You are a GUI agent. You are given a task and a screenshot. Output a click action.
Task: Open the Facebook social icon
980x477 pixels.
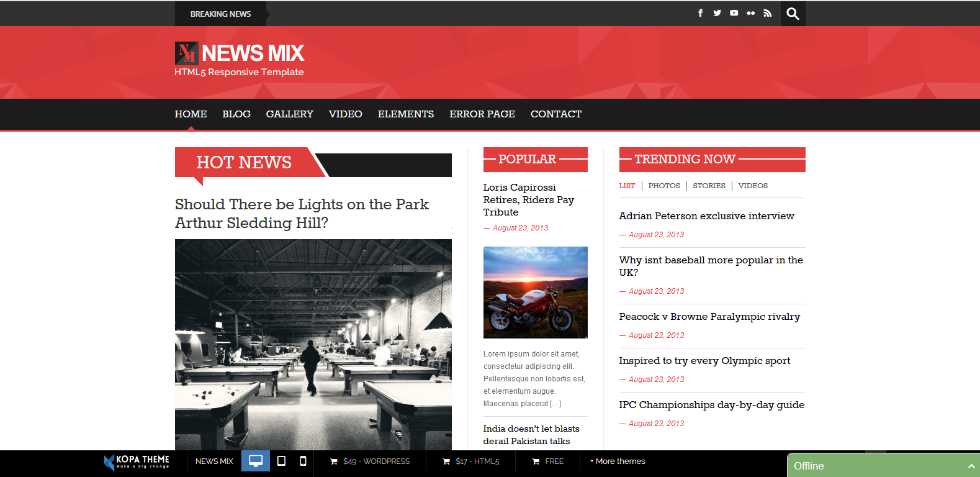pos(700,13)
